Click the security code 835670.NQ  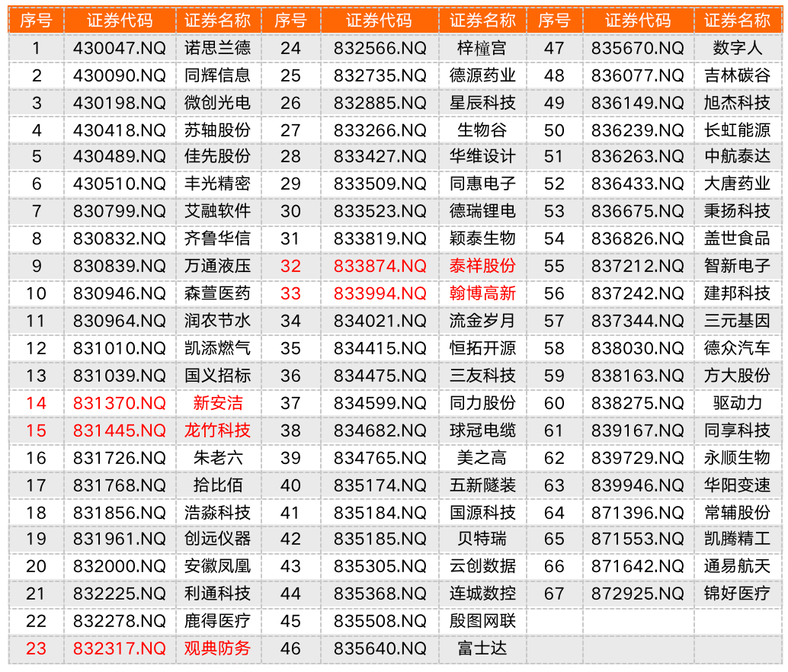(x=638, y=48)
